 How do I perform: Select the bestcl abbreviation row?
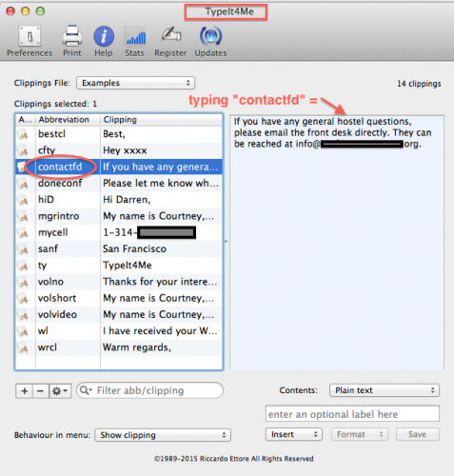click(119, 134)
